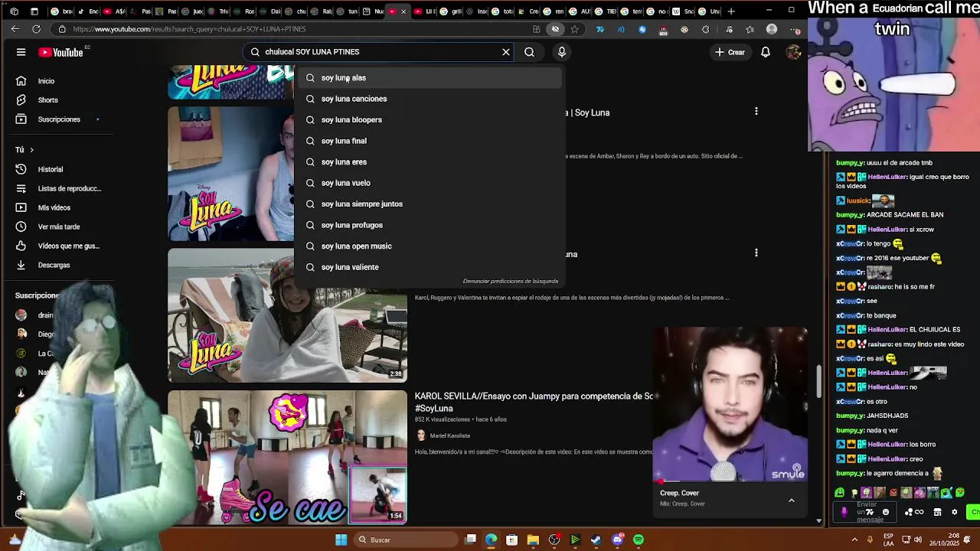
Task: Reload the page with the refresh button
Action: click(x=36, y=29)
